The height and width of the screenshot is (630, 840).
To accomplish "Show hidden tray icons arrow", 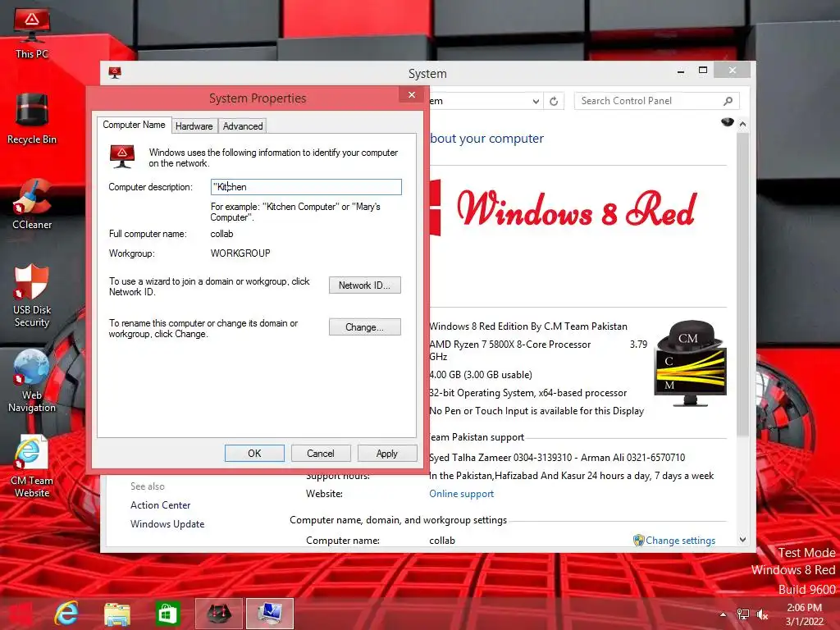I will pos(723,614).
